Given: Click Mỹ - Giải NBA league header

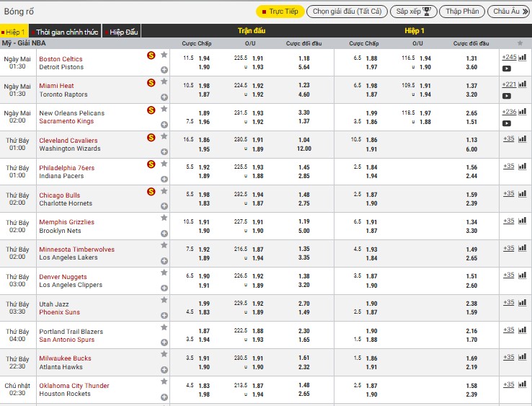Looking at the screenshot, I should [24, 43].
